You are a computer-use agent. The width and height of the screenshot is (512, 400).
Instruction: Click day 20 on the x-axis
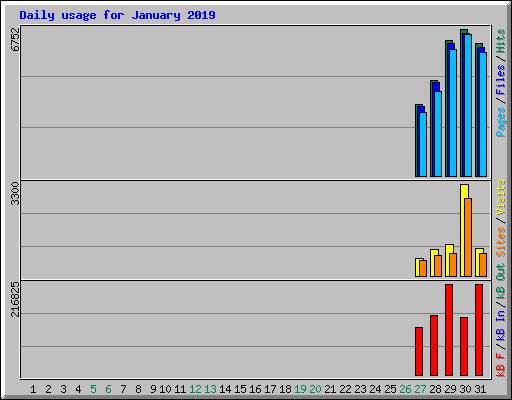(x=315, y=389)
